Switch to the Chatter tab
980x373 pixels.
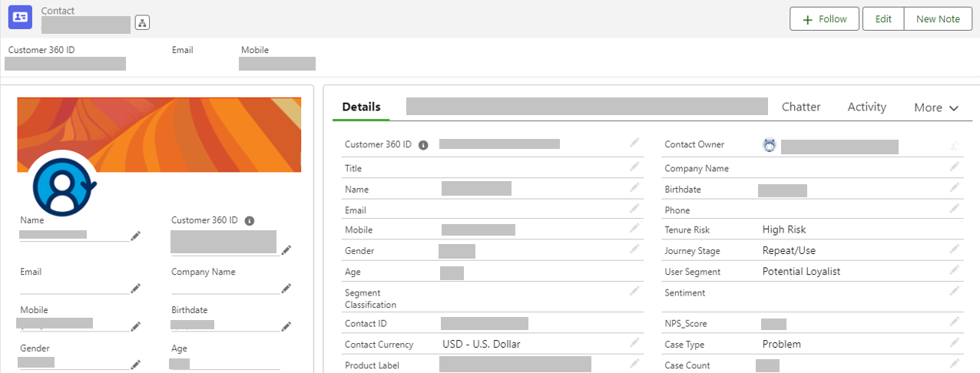801,107
